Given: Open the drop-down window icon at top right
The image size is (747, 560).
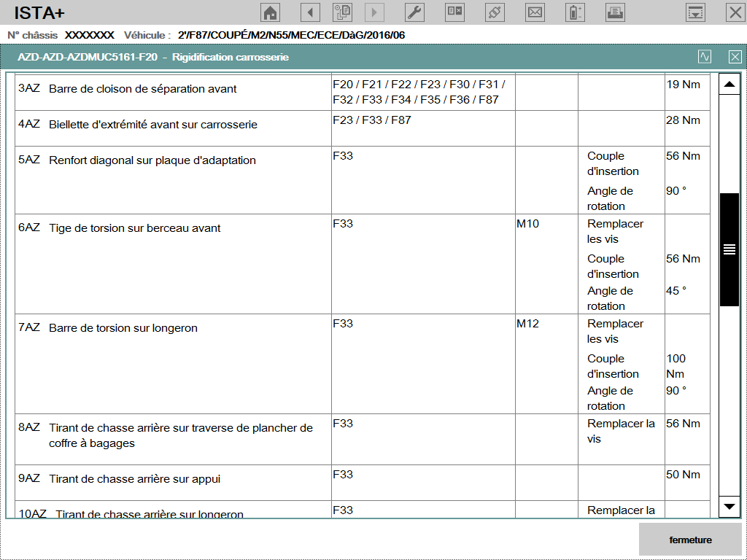Looking at the screenshot, I should click(695, 12).
